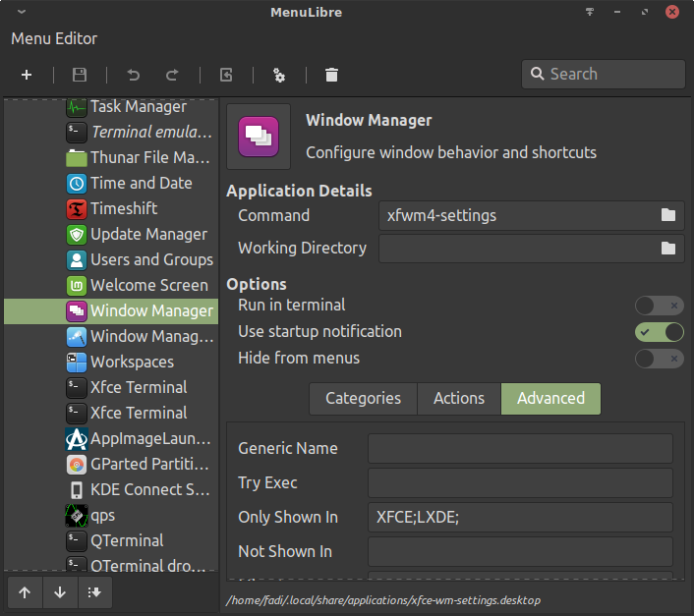Click the Working Directory text field
The width and height of the screenshot is (694, 616).
(532, 249)
